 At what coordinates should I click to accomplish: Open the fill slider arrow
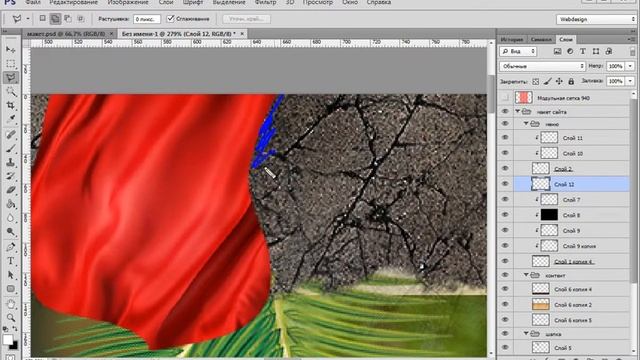point(631,81)
